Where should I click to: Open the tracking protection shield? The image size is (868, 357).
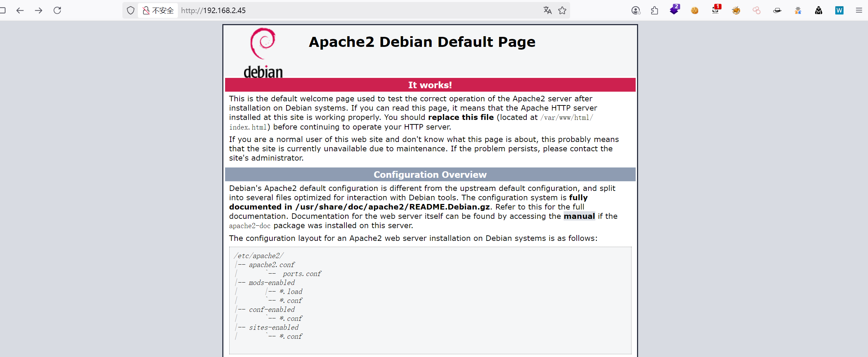[x=130, y=10]
